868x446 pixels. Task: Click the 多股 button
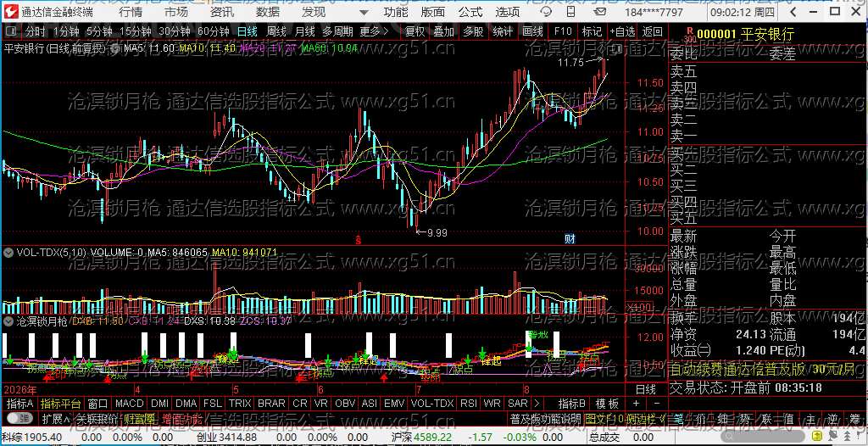473,32
